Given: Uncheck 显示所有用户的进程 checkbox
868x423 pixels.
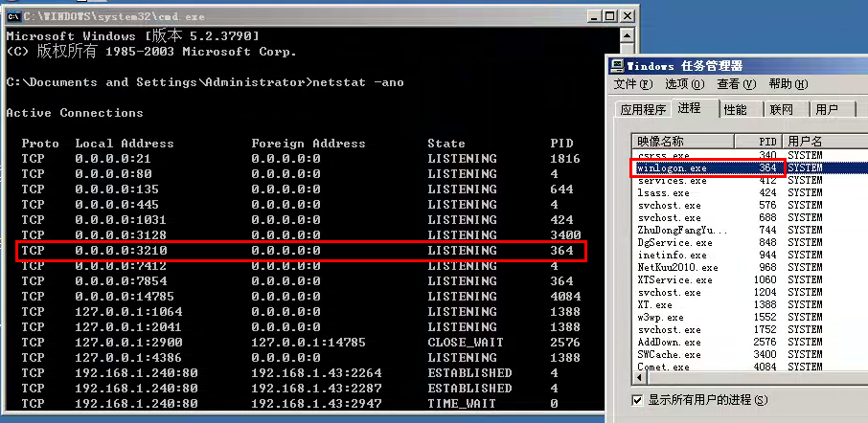Looking at the screenshot, I should [x=637, y=399].
